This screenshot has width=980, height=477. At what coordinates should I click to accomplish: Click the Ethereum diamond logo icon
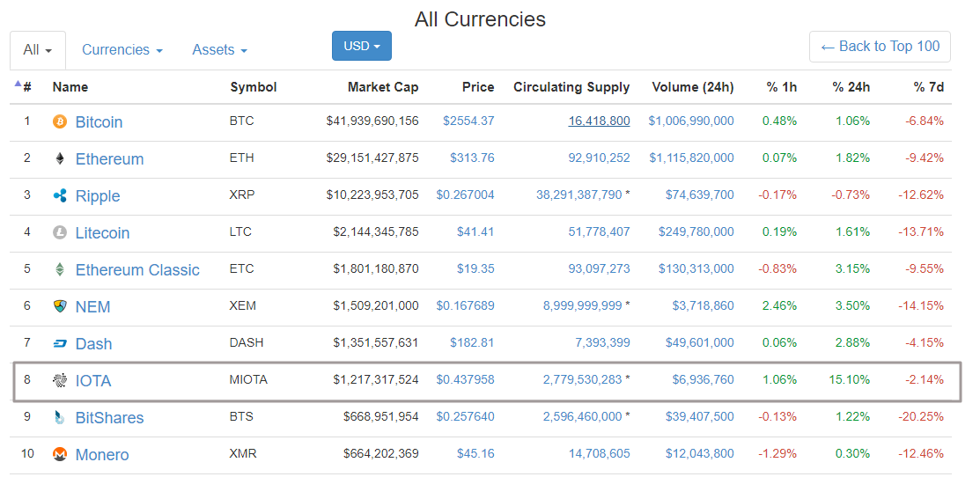pos(60,158)
